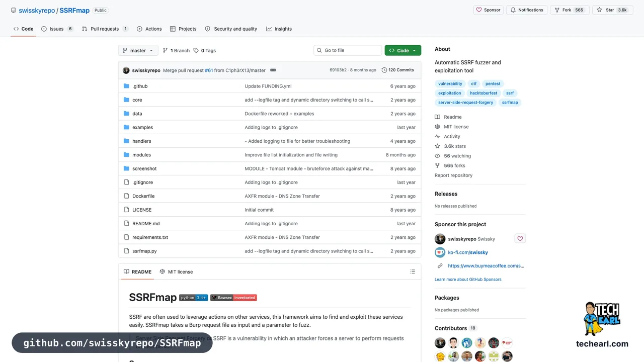Click the Dockerfile file icon
Screen dimensions: 644x362
pos(126,196)
